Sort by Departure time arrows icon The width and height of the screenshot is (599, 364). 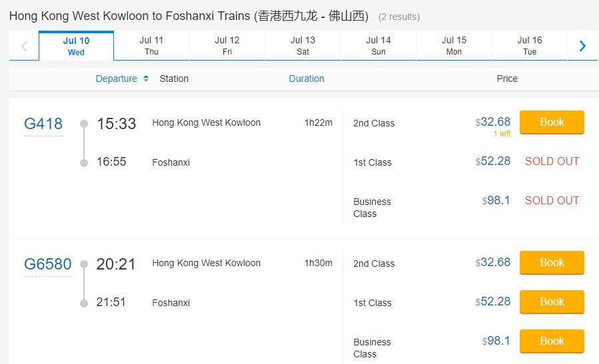click(x=146, y=79)
